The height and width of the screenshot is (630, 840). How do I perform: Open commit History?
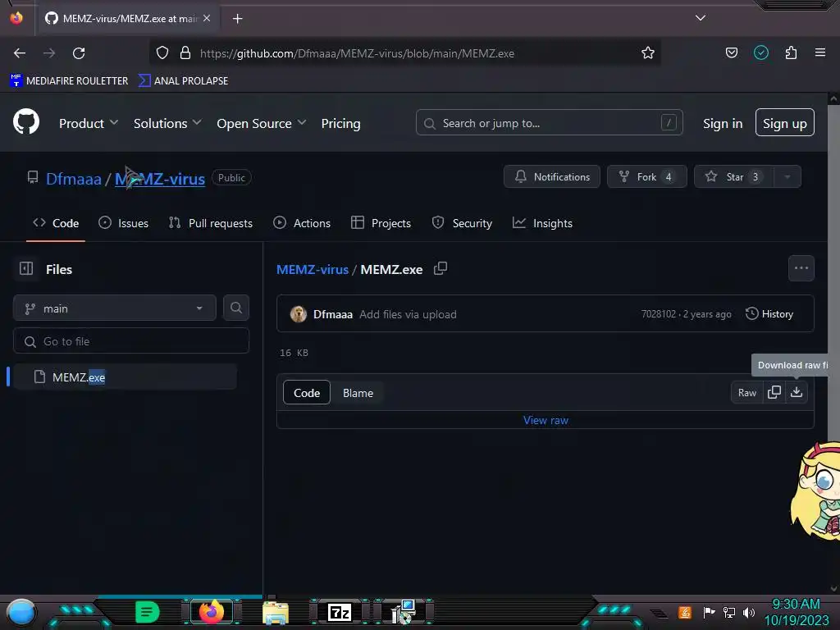tap(769, 314)
